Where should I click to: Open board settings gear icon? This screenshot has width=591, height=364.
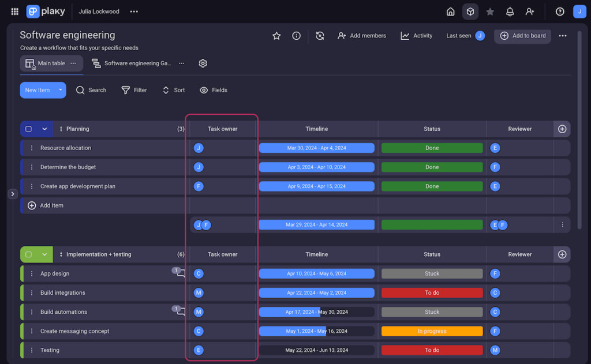click(203, 63)
